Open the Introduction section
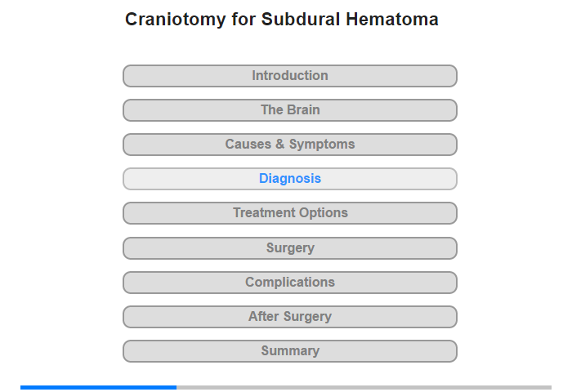The height and width of the screenshot is (392, 572). tap(289, 76)
